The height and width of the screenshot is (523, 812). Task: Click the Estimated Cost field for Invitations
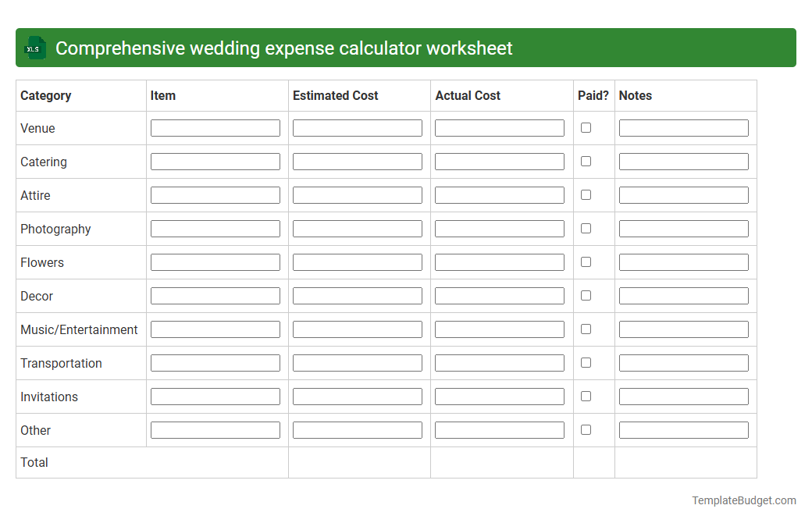(357, 396)
